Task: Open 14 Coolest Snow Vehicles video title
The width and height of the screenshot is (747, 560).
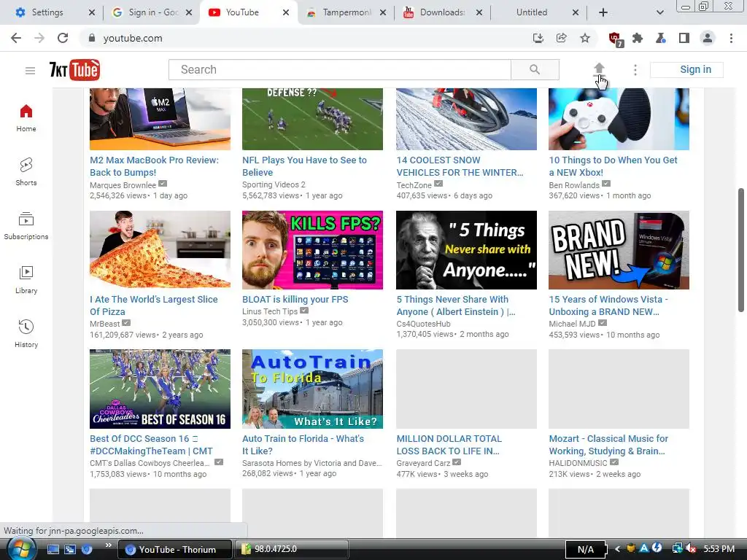Action: 460,166
